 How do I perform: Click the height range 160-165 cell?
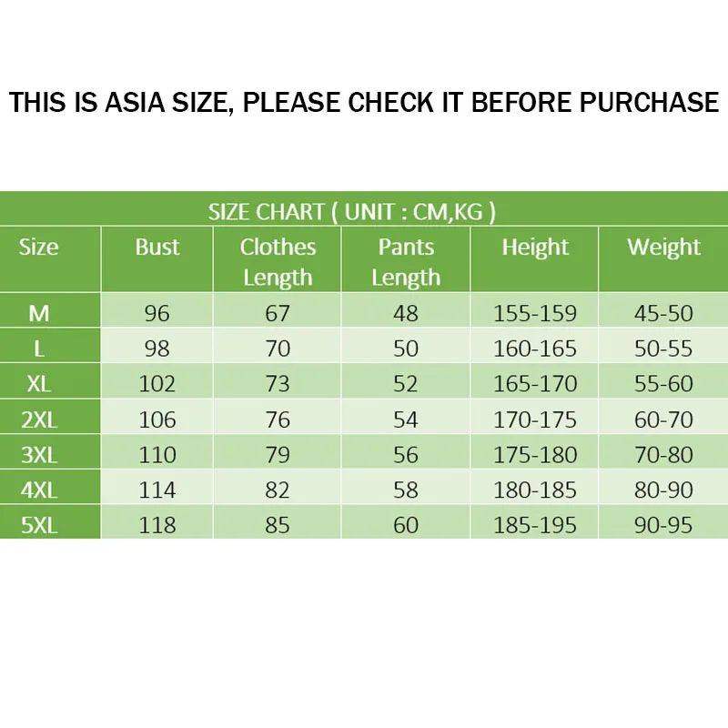point(535,349)
